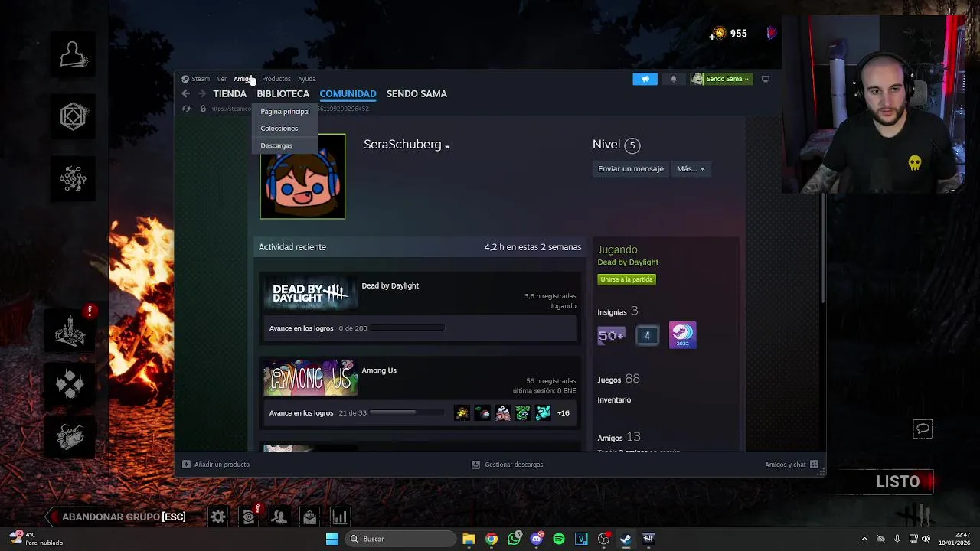This screenshot has height=551, width=980.
Task: Open WhatsApp from the taskbar
Action: pyautogui.click(x=514, y=540)
